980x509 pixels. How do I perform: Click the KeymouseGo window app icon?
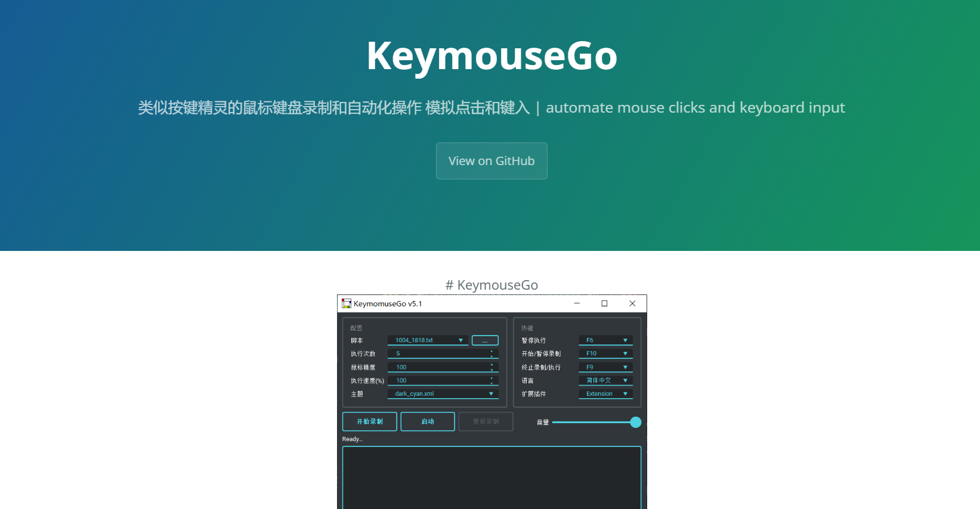click(x=347, y=303)
